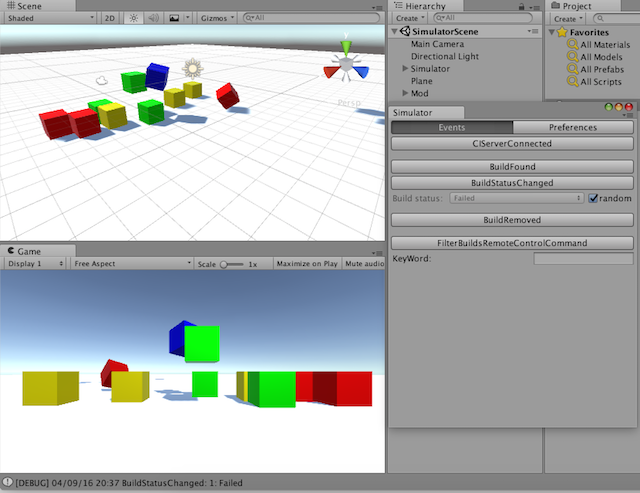Screen dimensions: 640x493
Task: Select the blue cube in Scene view
Action: 157,76
